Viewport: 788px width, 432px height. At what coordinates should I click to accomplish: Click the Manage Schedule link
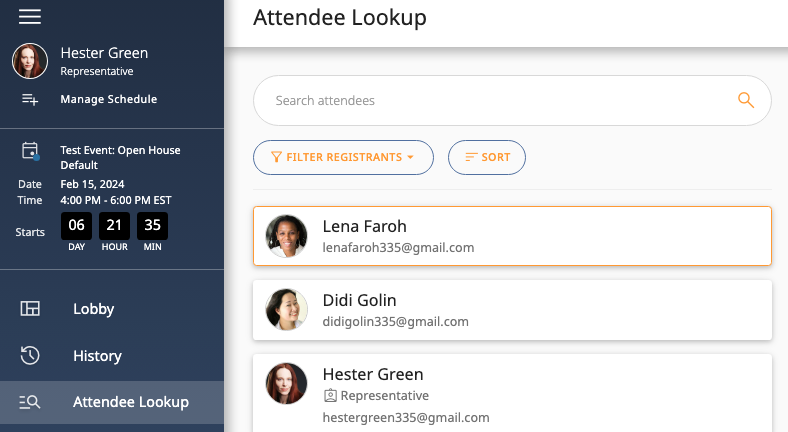click(x=109, y=99)
